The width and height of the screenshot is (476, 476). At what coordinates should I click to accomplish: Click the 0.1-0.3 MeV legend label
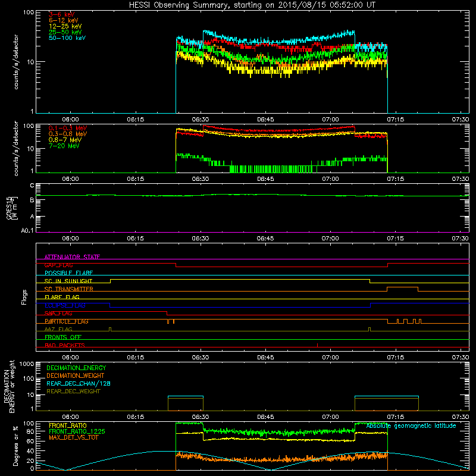pos(68,128)
